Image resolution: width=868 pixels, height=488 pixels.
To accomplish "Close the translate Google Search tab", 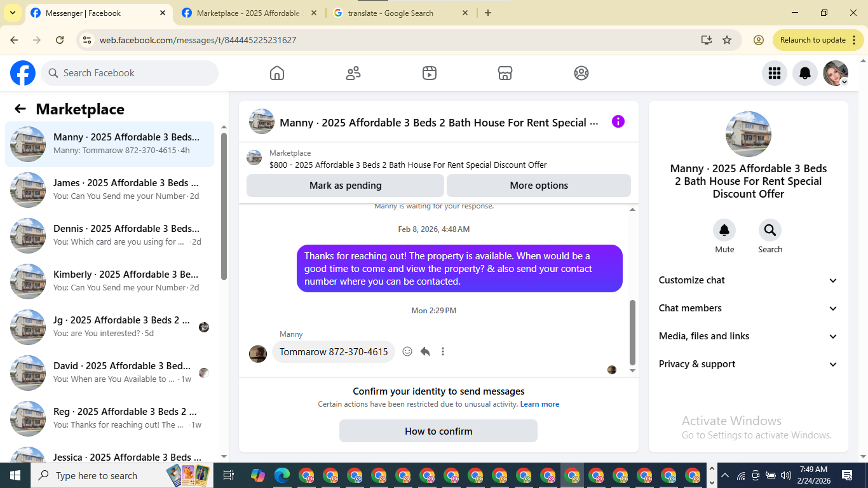I will point(465,13).
